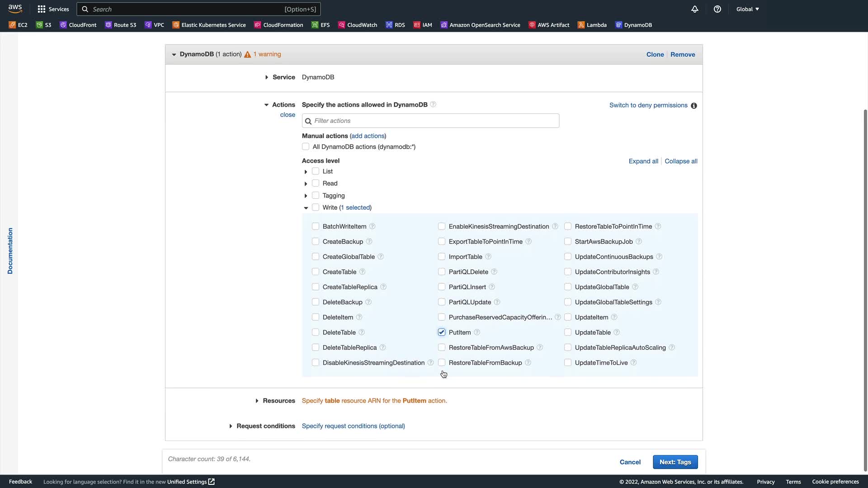868x488 pixels.
Task: Click the help question mark icon in header
Action: (x=717, y=9)
